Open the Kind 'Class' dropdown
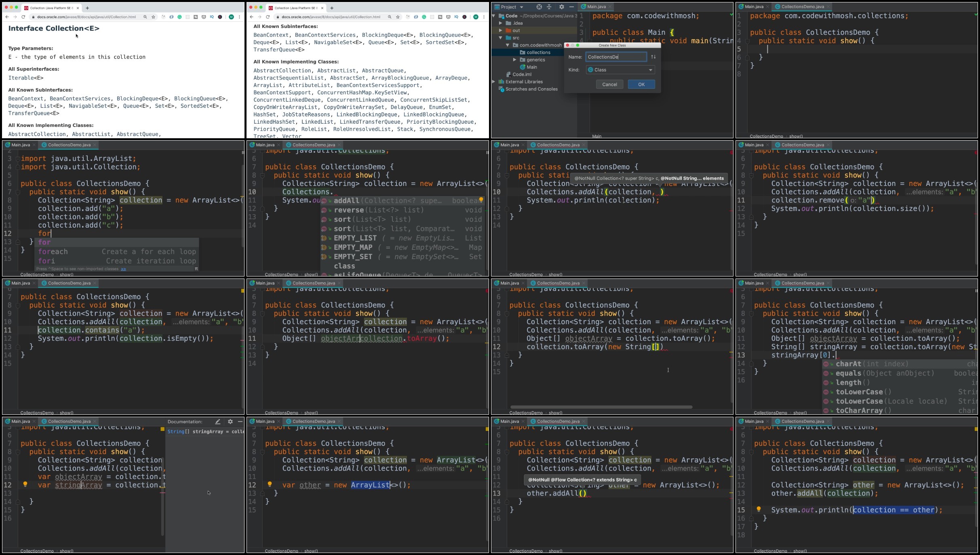 coord(620,70)
